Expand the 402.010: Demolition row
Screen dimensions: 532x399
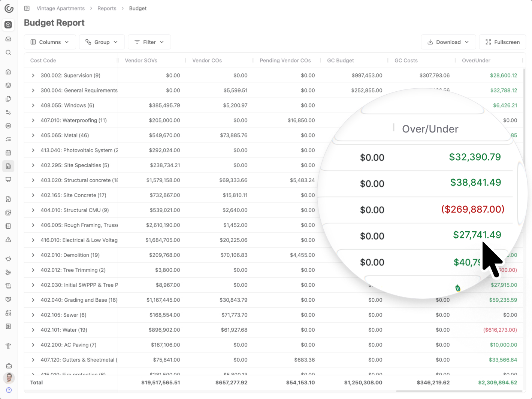[33, 255]
